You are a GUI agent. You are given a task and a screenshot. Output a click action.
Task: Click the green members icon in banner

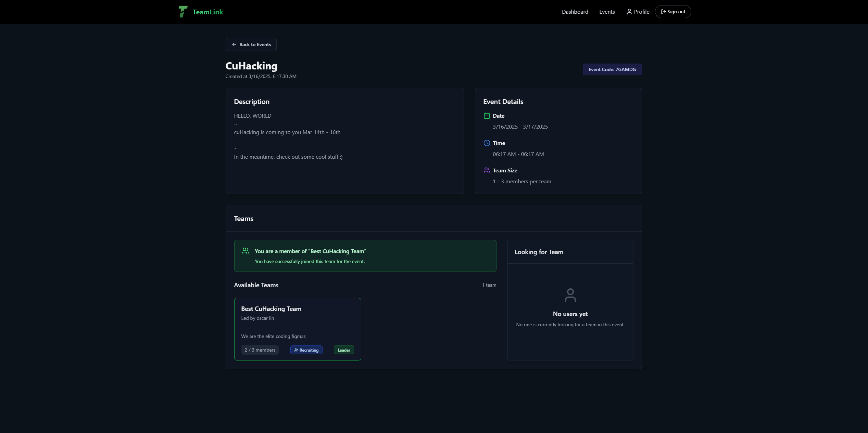(x=246, y=251)
